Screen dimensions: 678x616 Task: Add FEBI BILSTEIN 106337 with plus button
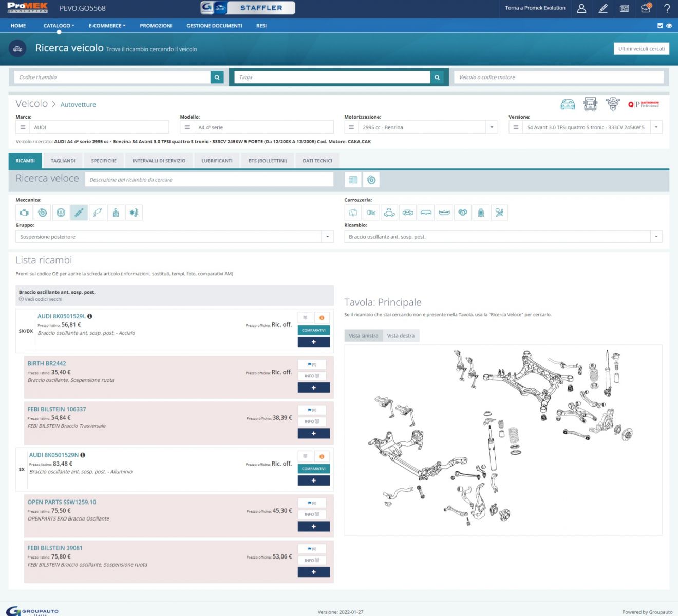tap(314, 434)
